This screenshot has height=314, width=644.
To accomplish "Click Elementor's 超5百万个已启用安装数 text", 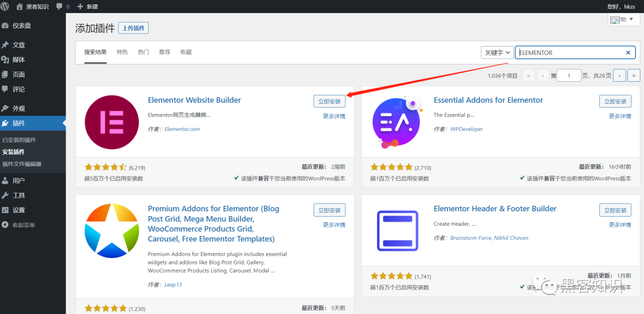I will (114, 178).
